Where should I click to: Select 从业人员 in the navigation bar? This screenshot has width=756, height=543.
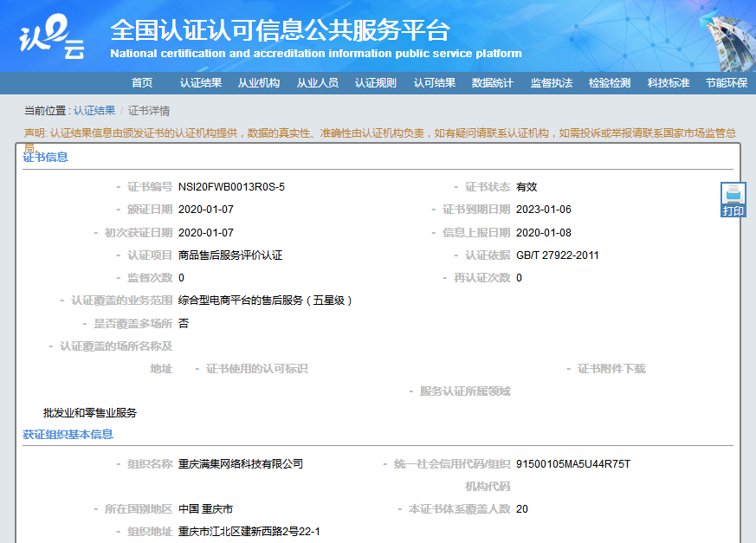click(x=317, y=83)
